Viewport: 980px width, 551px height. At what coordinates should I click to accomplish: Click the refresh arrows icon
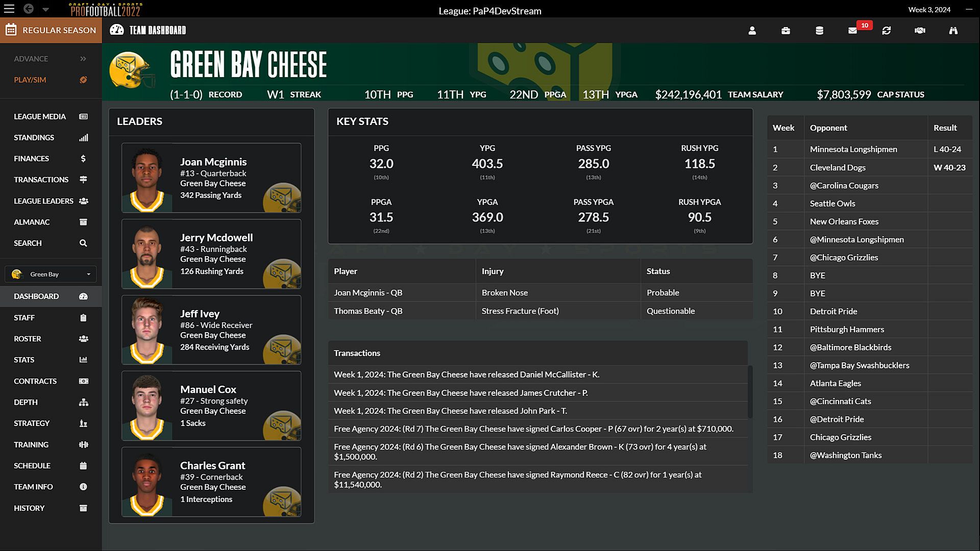click(886, 31)
